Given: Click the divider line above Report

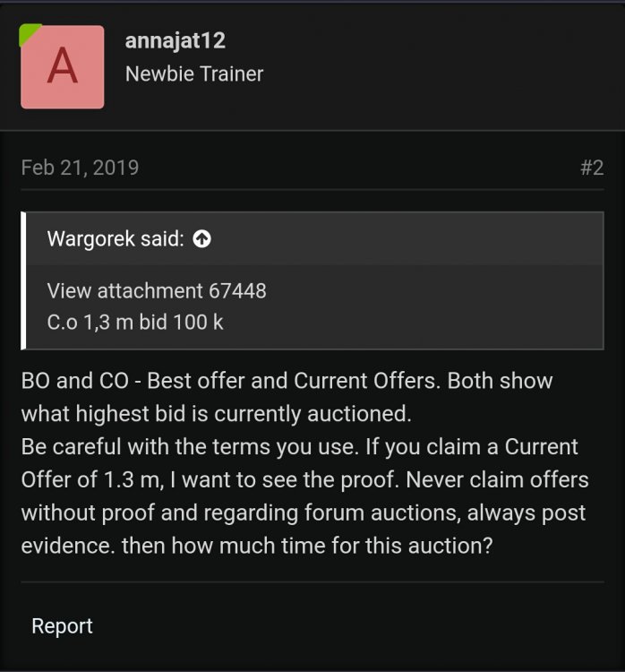Looking at the screenshot, I should 312,582.
